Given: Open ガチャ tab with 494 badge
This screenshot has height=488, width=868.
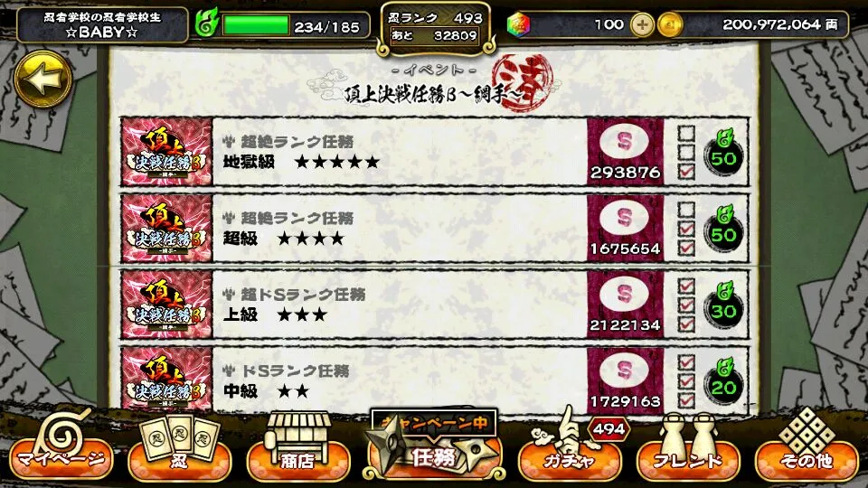Looking at the screenshot, I should pos(571,449).
